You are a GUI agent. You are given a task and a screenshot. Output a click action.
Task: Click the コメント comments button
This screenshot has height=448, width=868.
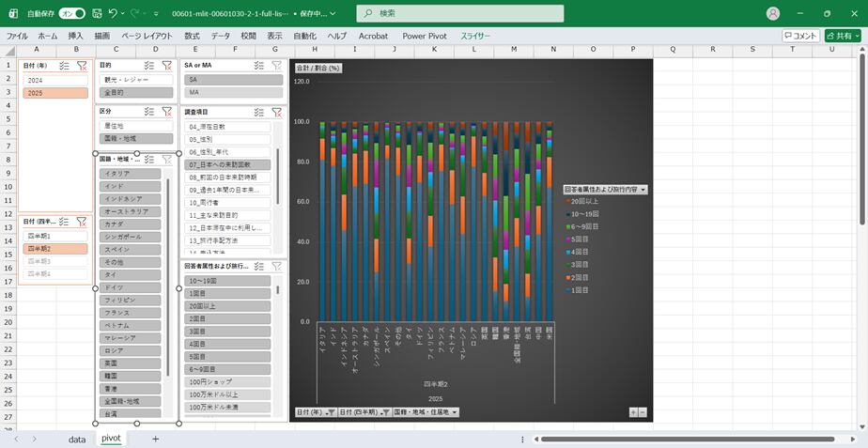pos(801,36)
